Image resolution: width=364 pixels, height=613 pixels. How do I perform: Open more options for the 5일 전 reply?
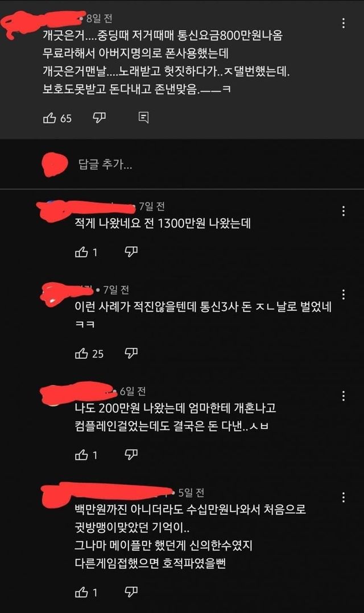point(344,497)
